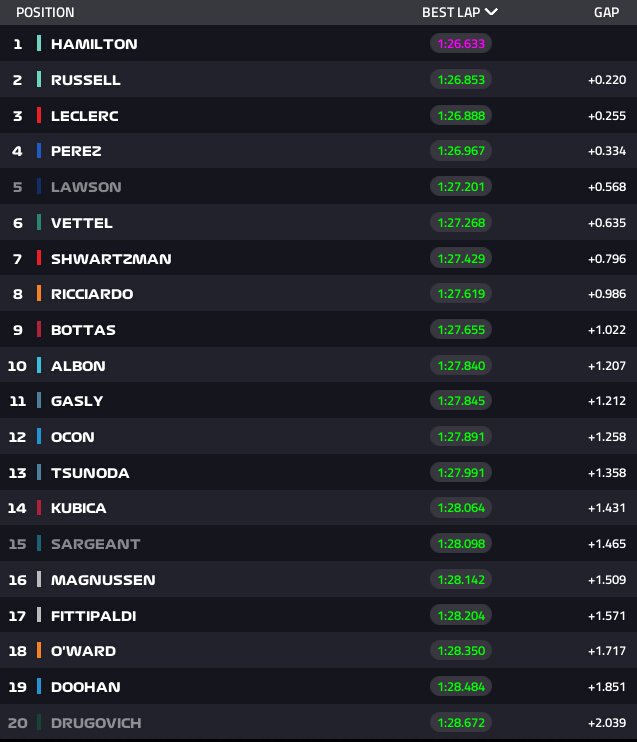Click Russell's 1:26.853 lap time badge
The width and height of the screenshot is (637, 742).
pos(461,80)
